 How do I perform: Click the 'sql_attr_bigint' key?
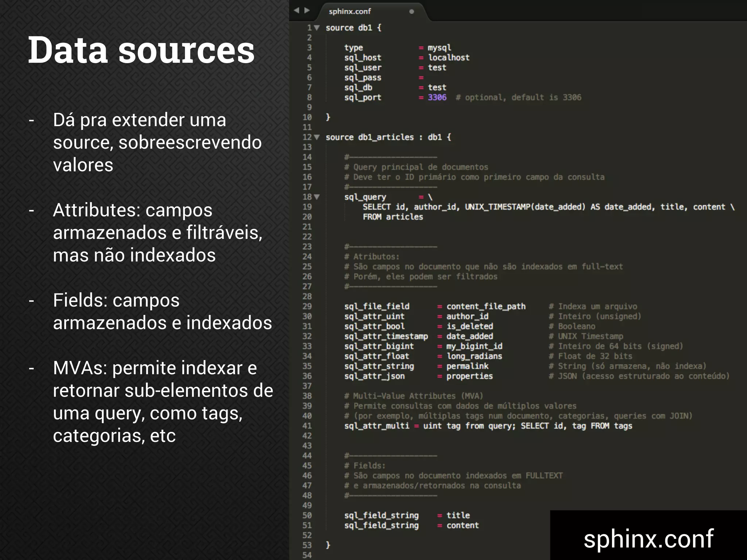tap(379, 346)
